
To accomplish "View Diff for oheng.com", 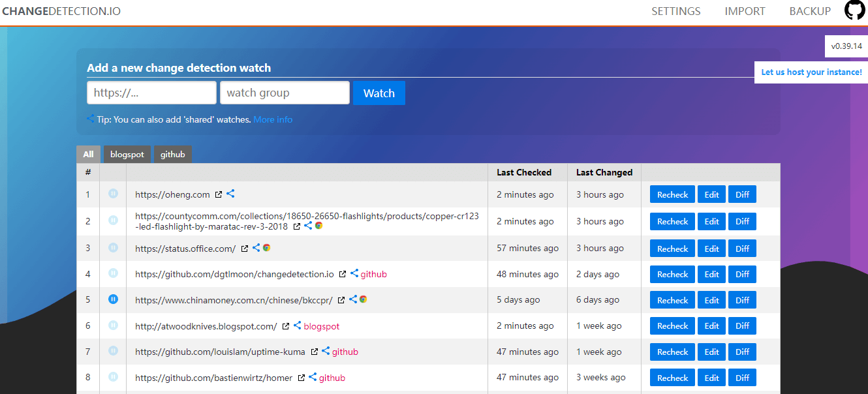I will pyautogui.click(x=742, y=194).
